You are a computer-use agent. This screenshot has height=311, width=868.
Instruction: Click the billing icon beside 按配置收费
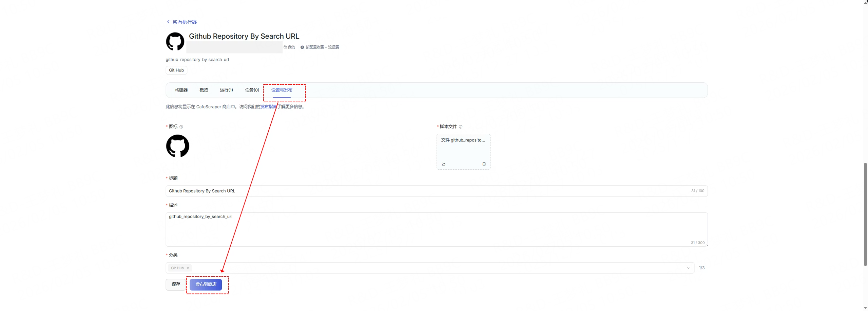coord(302,47)
